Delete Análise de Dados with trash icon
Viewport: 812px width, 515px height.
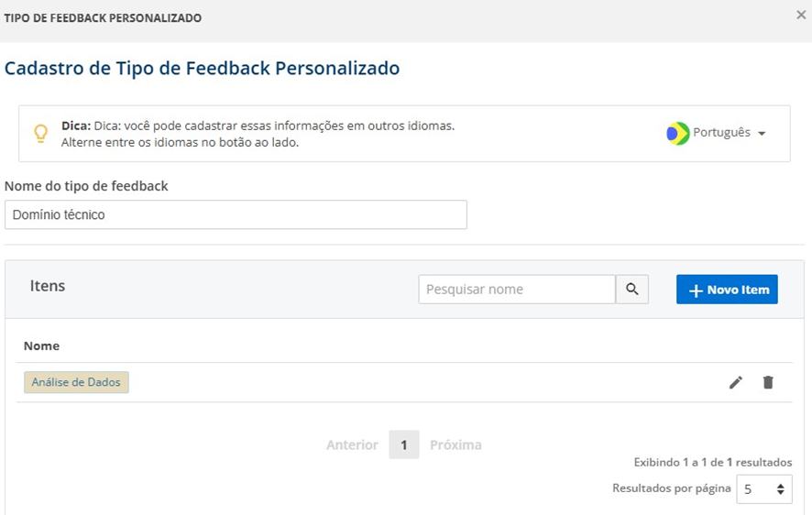pos(768,382)
